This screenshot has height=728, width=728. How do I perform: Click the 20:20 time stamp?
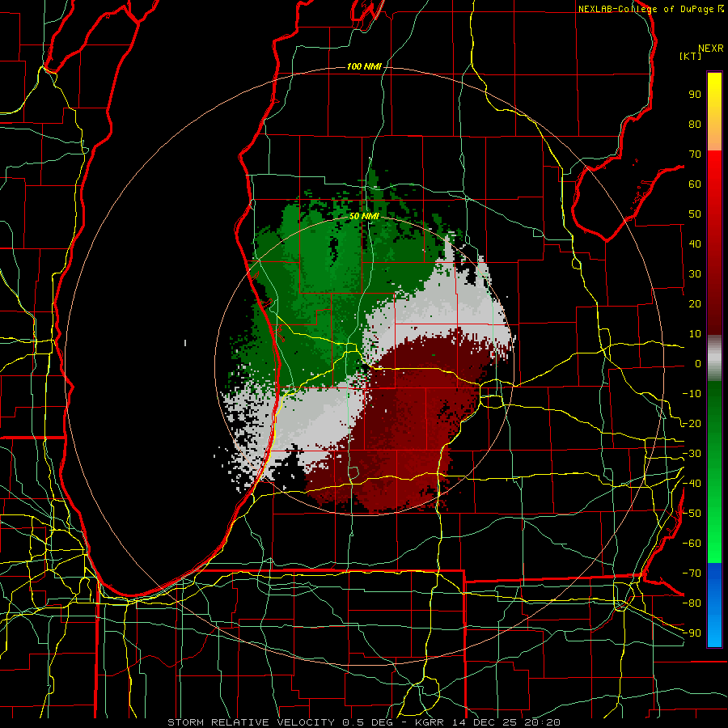[541, 722]
